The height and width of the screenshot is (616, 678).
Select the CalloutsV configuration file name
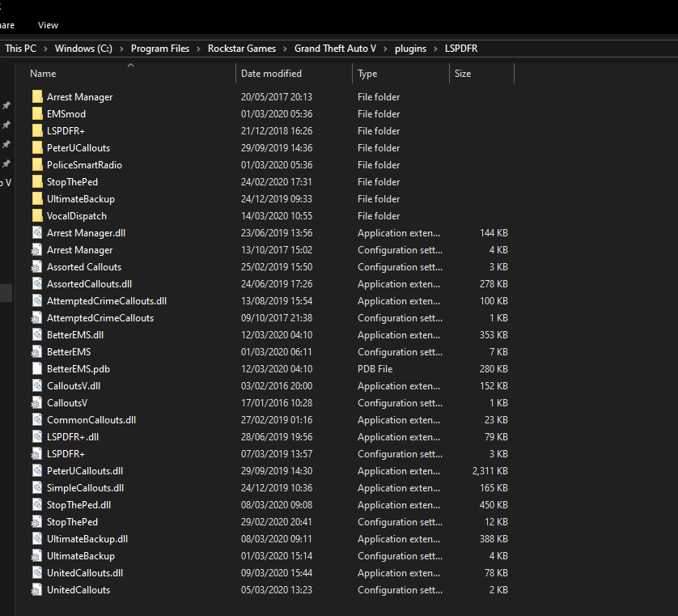click(67, 403)
